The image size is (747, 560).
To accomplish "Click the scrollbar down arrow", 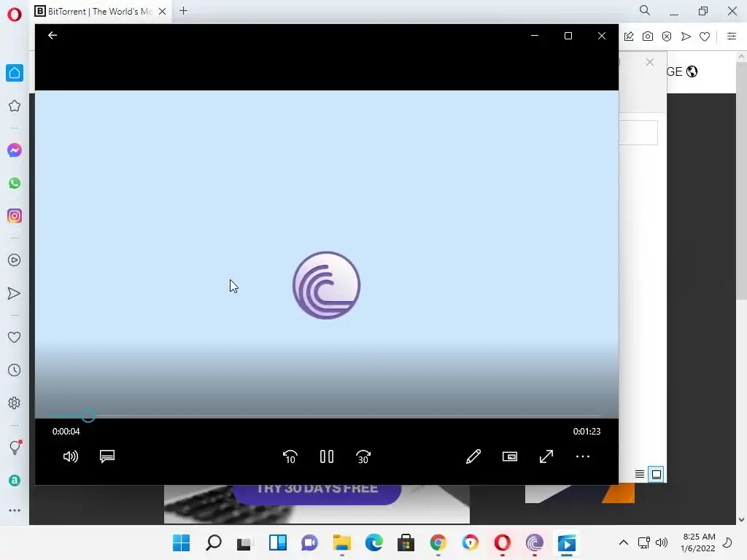I will click(741, 519).
